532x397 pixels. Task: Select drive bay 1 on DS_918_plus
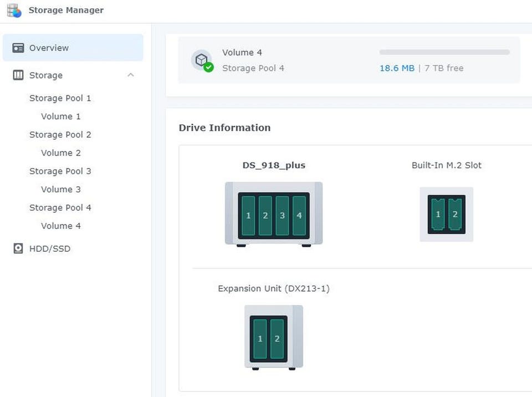click(248, 215)
